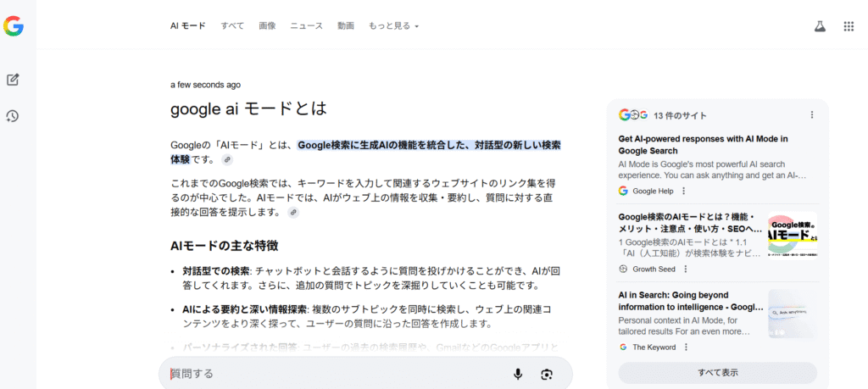
Task: Click the link chip after 提示します。
Action: coord(293,213)
